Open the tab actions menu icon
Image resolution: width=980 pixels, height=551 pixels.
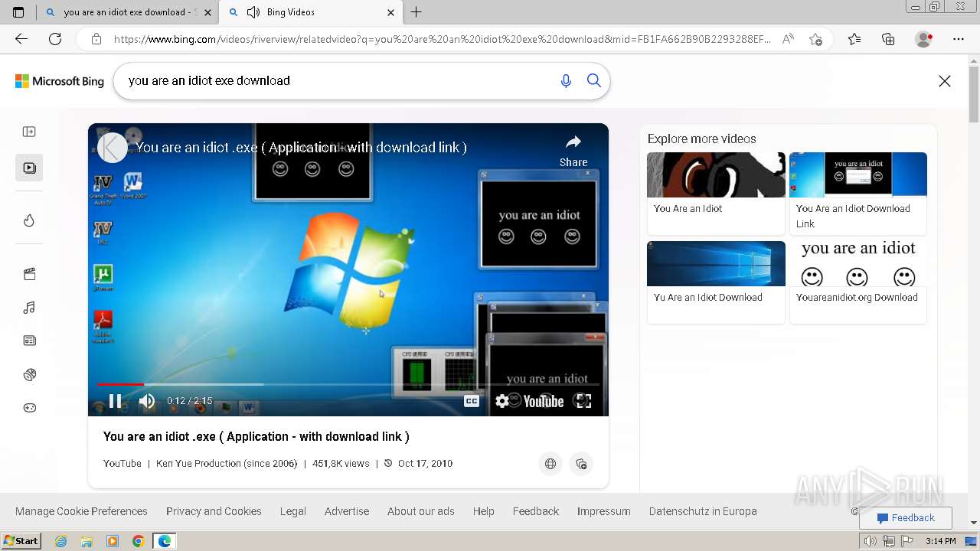(x=18, y=12)
